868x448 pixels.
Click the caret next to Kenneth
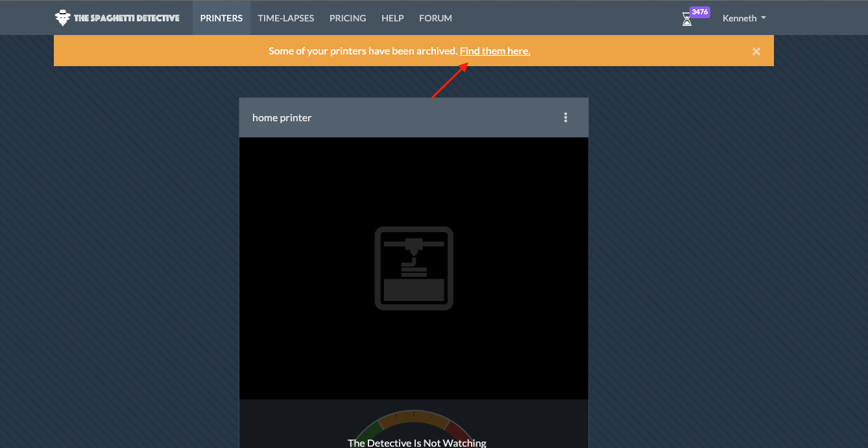click(764, 18)
